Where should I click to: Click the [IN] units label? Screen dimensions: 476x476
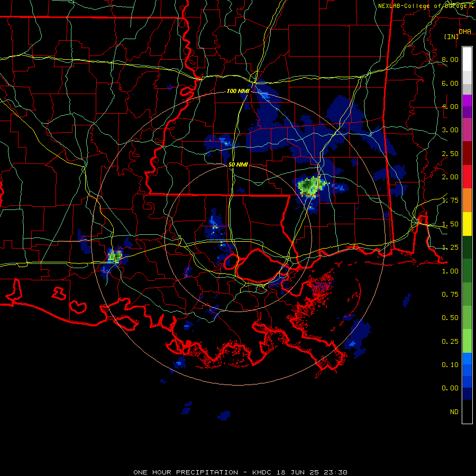point(452,36)
